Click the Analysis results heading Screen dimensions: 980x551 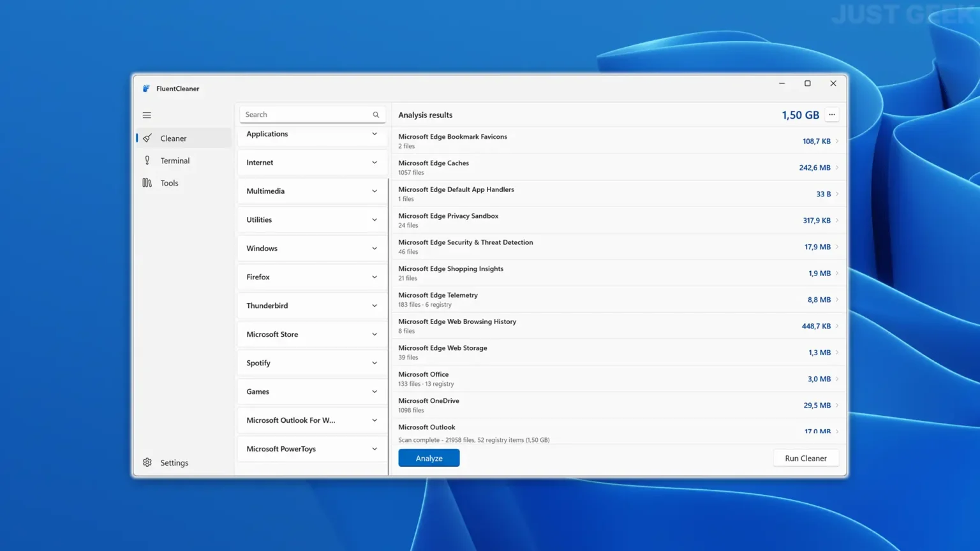pos(425,115)
